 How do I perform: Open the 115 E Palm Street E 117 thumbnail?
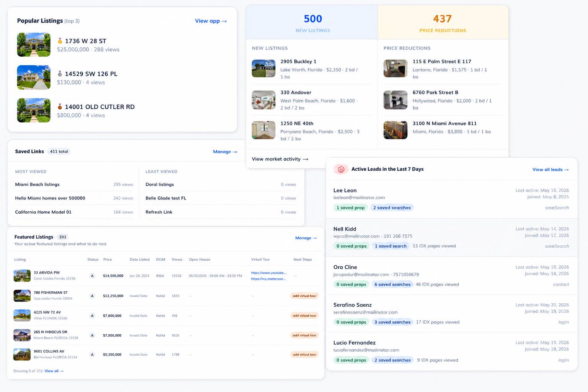[395, 69]
